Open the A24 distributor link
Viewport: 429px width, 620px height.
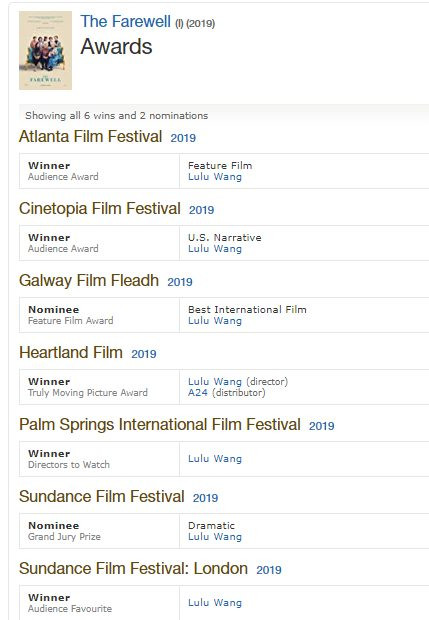198,393
